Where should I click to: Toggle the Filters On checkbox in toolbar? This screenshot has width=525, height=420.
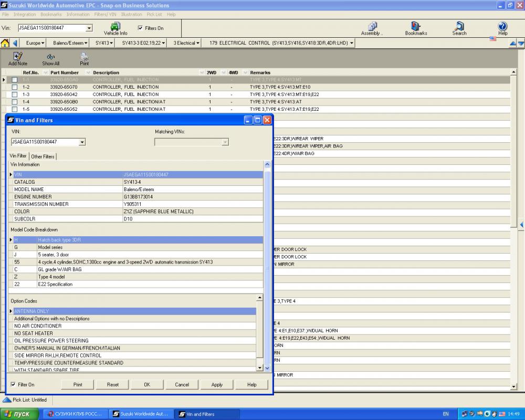coord(140,28)
